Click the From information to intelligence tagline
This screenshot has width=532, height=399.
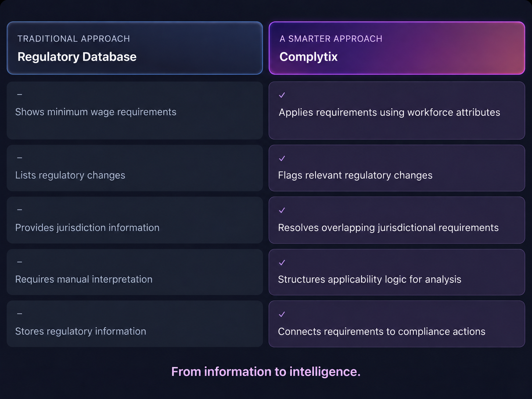click(x=266, y=372)
